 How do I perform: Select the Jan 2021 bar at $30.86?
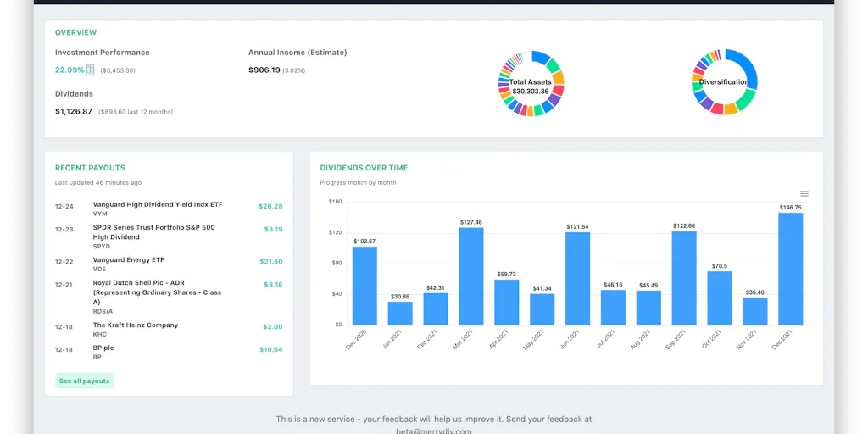400,314
